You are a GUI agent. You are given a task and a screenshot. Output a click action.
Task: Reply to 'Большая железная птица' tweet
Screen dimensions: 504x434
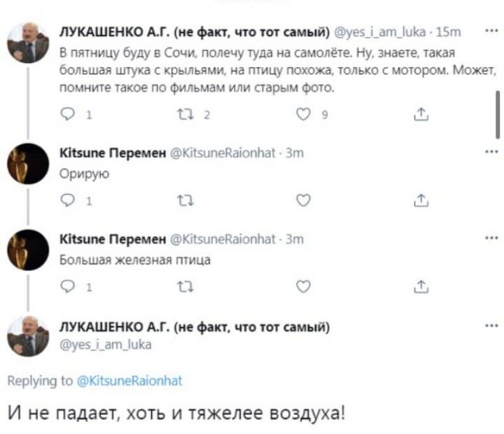65,287
